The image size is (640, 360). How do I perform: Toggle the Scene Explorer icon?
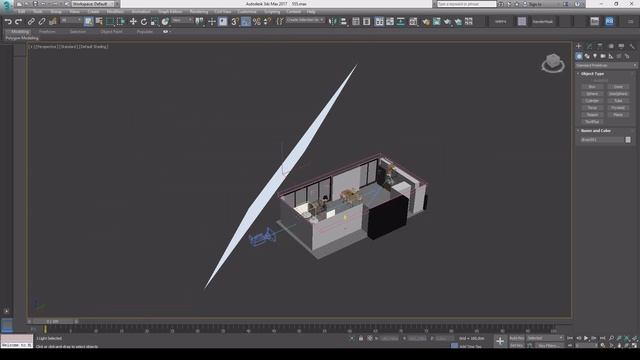click(356, 22)
